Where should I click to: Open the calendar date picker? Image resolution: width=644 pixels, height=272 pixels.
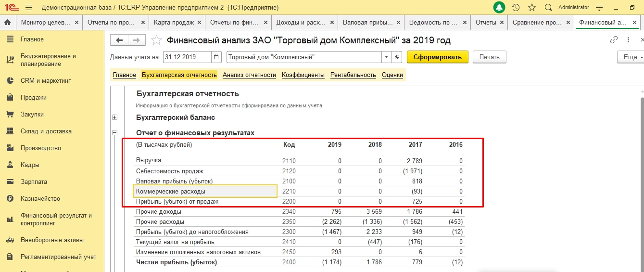coord(216,57)
